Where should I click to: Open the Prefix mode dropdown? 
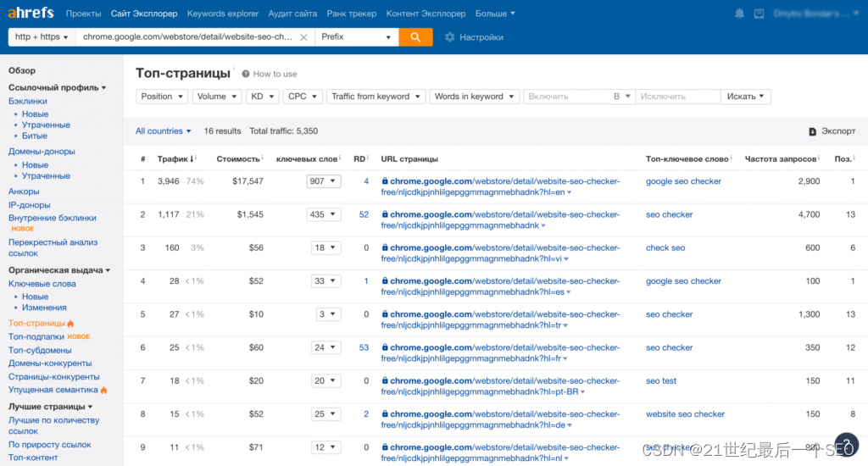coord(357,37)
